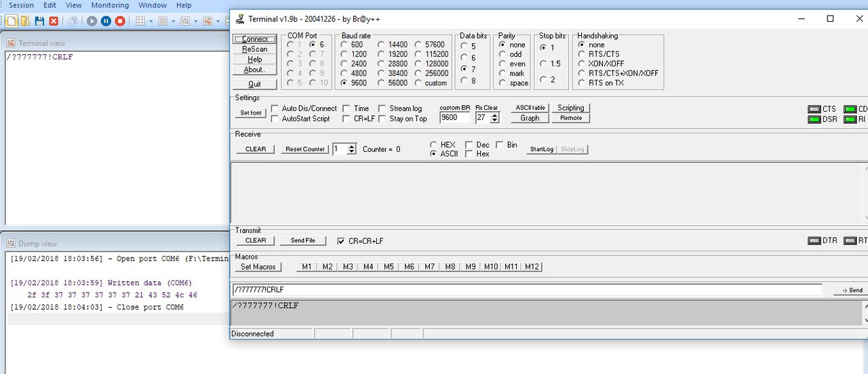Open dropdown arrow beside table view icon
Image resolution: width=868 pixels, height=374 pixels.
[x=151, y=21]
